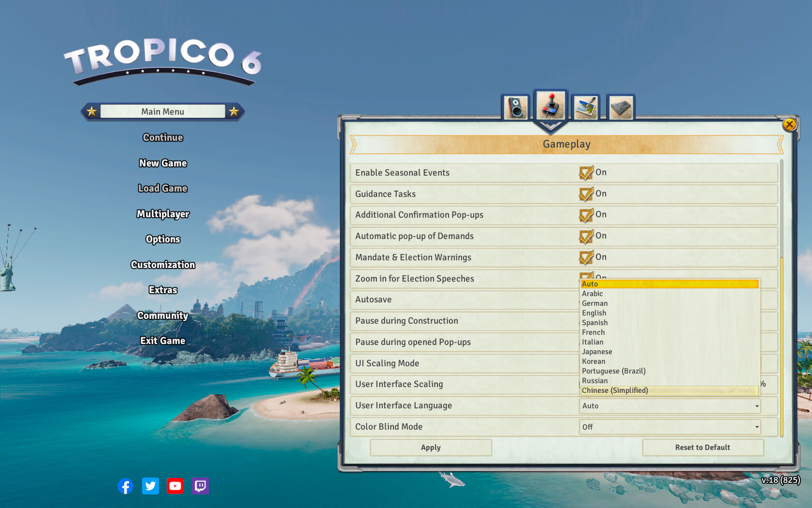
Task: Start a New Game from main menu
Action: point(163,163)
